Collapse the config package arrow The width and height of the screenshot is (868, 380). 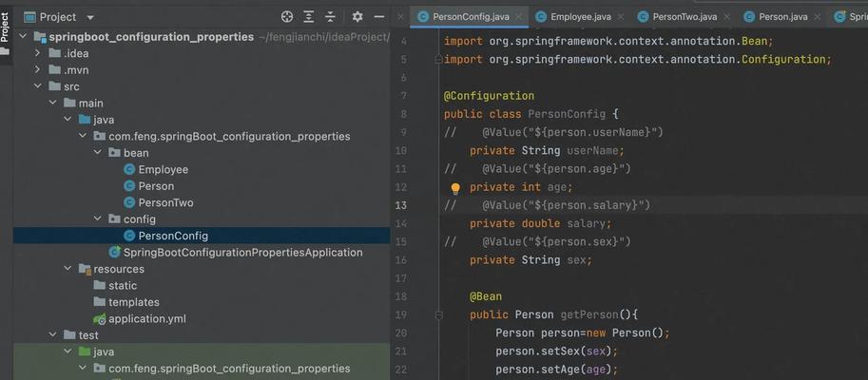tap(97, 219)
